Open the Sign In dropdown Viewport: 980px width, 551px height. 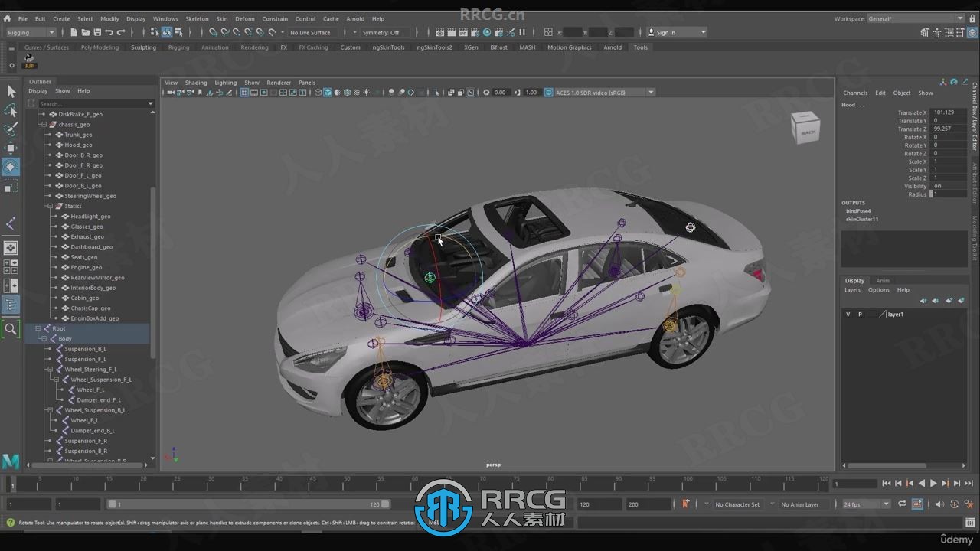click(x=677, y=32)
